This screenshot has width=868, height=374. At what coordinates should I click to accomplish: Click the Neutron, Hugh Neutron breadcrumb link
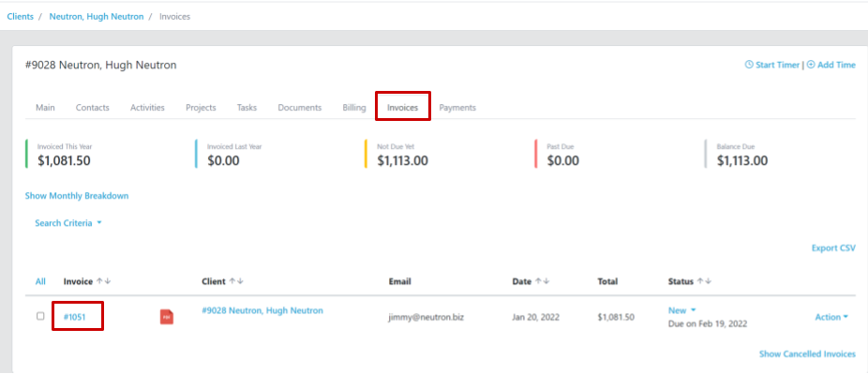coord(97,17)
